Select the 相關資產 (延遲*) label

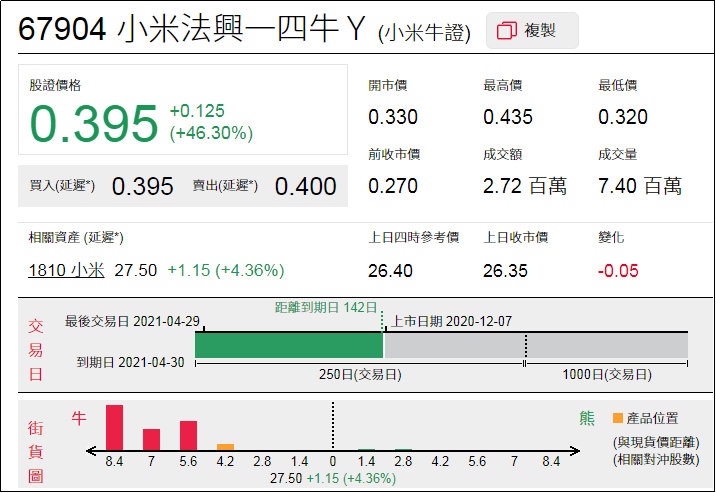(76, 238)
